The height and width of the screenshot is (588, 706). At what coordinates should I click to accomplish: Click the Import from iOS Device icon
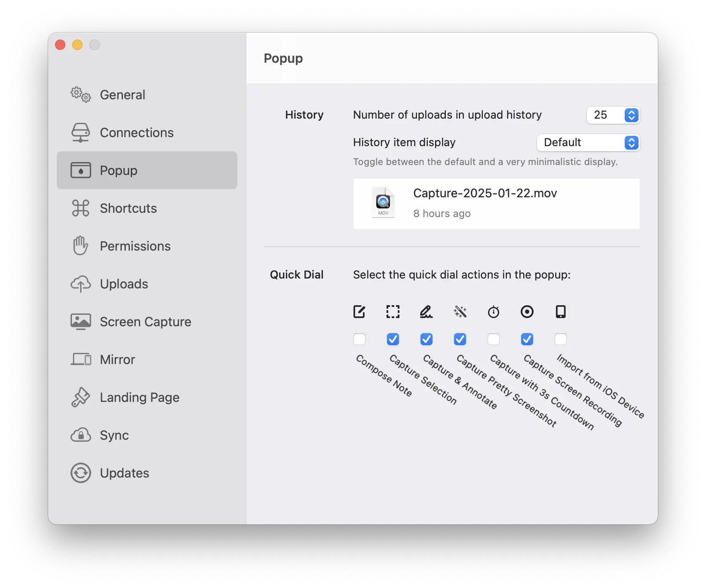[x=560, y=312]
